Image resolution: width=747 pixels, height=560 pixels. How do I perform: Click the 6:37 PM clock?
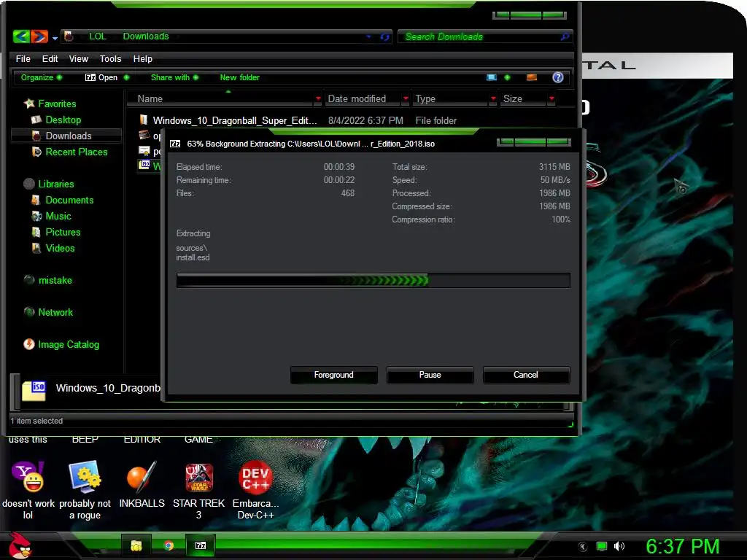(682, 547)
